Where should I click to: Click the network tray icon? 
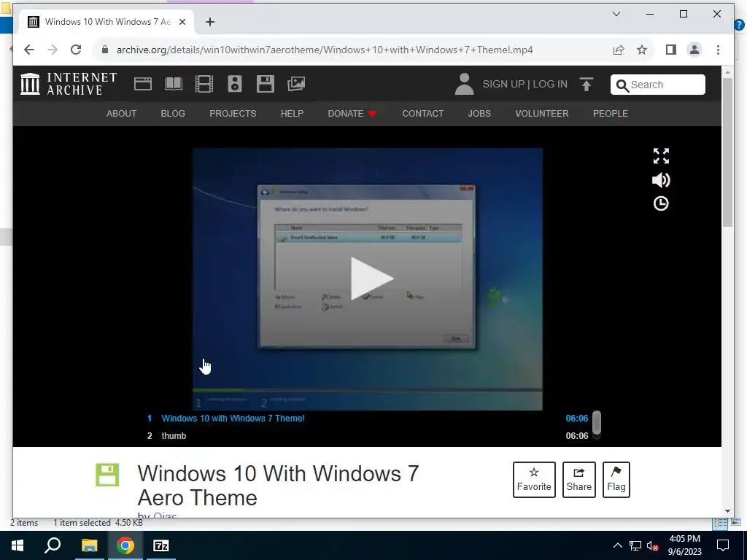(635, 545)
